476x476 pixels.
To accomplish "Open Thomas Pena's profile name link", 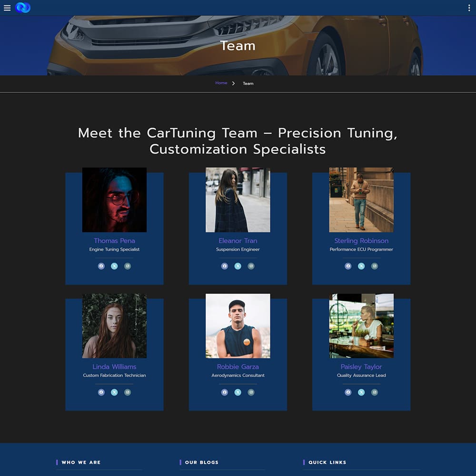I will [x=114, y=241].
